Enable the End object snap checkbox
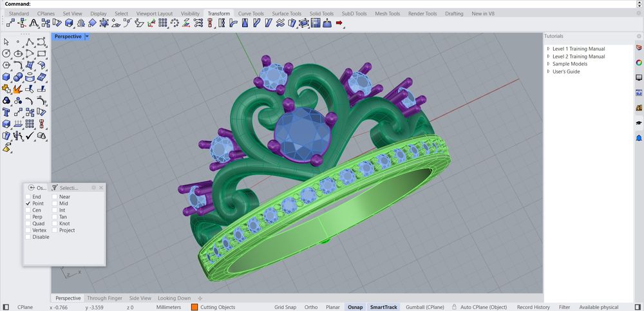This screenshot has height=311, width=644. click(28, 196)
